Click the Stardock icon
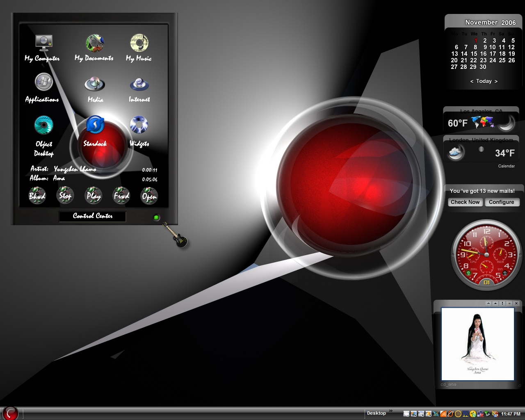The image size is (525, 420). 95,125
